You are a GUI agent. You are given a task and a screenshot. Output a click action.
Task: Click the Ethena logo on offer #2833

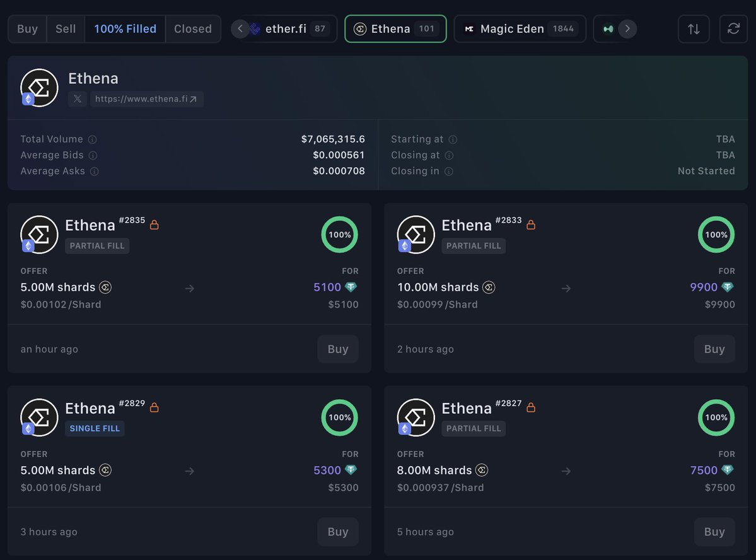[x=416, y=235]
